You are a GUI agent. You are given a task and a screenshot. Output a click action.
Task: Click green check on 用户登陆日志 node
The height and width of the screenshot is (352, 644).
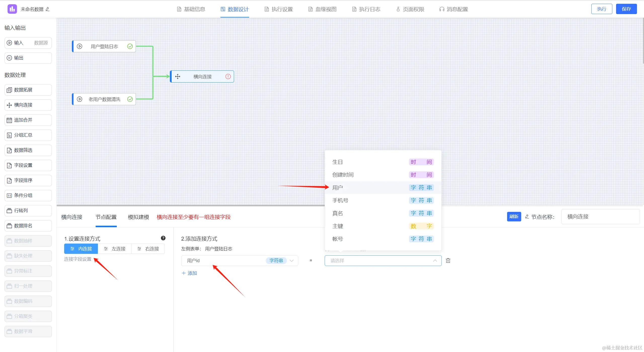pos(130,46)
